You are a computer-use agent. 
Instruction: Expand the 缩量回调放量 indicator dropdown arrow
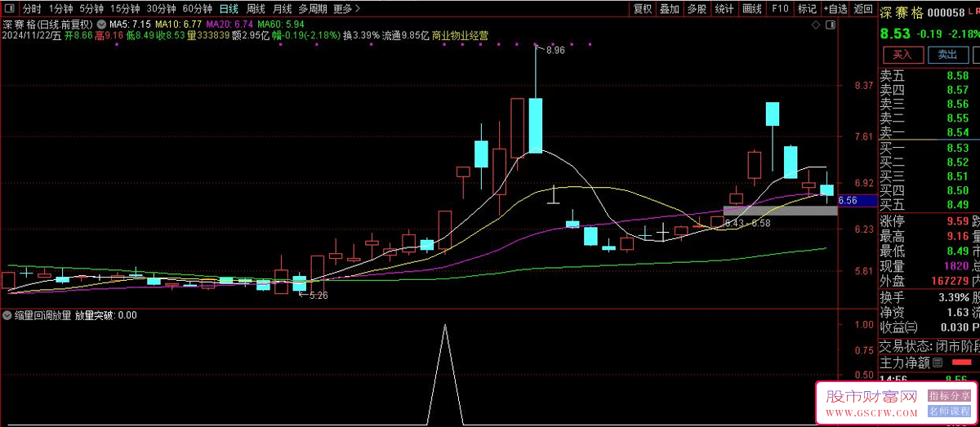[7, 314]
